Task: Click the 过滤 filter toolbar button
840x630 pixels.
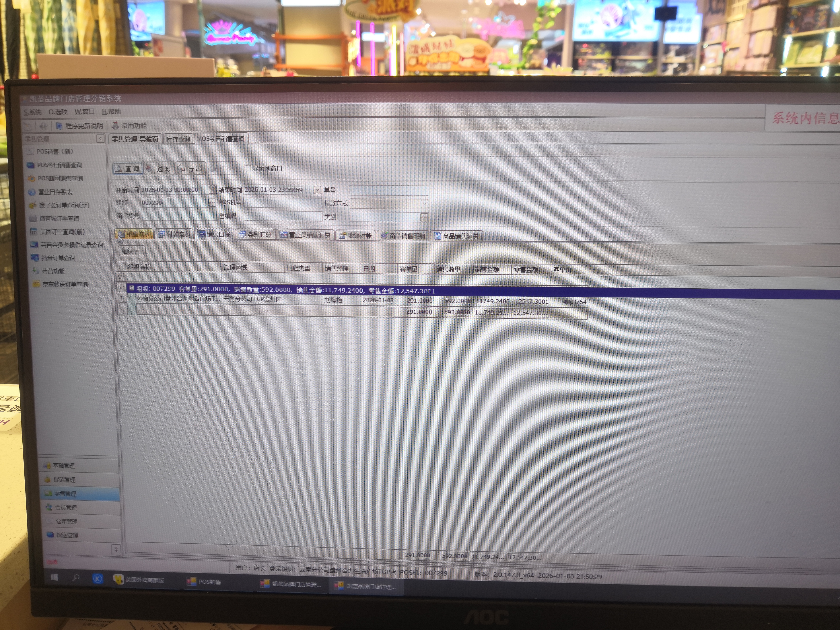Action: click(159, 169)
